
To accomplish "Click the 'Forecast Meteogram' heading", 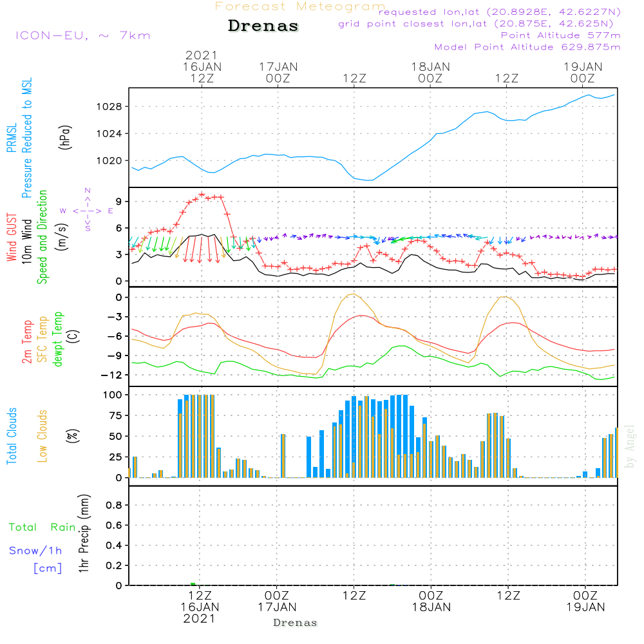I will pyautogui.click(x=300, y=6).
